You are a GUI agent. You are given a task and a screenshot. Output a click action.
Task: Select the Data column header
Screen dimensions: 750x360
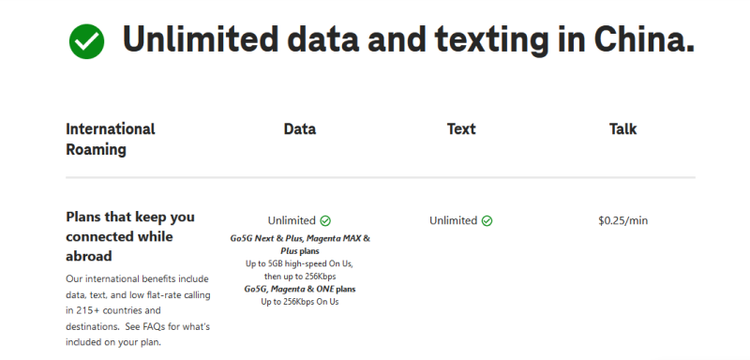click(300, 129)
